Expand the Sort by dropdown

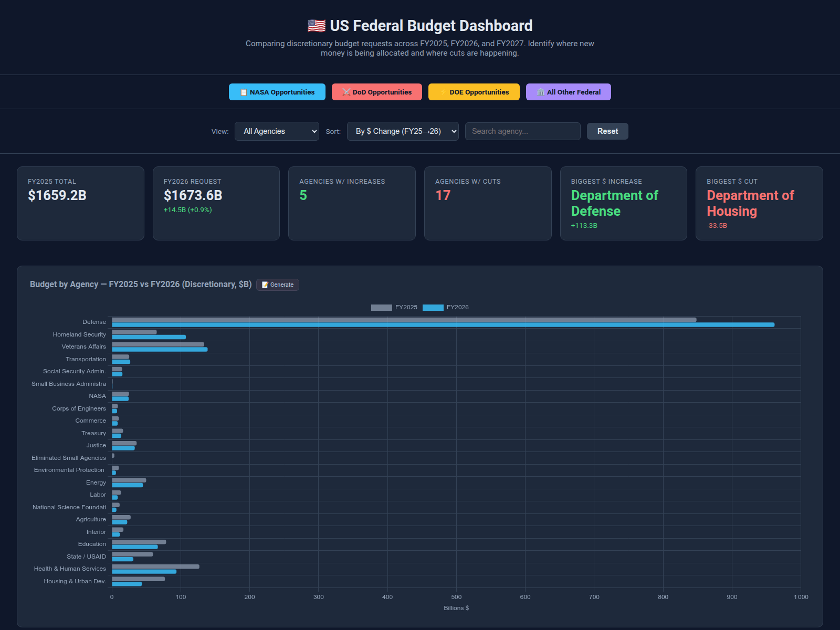(x=403, y=131)
